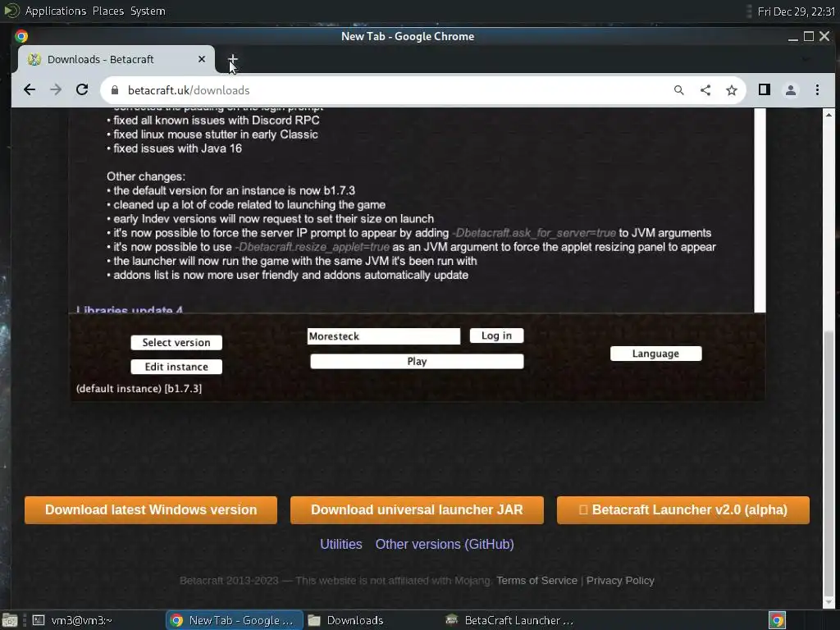Screen dimensions: 840x630
Task: Click the page vertical scrollbar thumb
Action: [829, 463]
